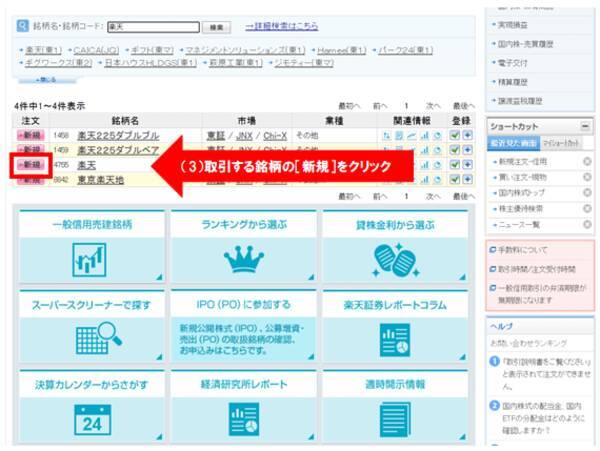Click the 銘柄名・銘柄コード search input field
This screenshot has height=451, width=600.
[150, 26]
